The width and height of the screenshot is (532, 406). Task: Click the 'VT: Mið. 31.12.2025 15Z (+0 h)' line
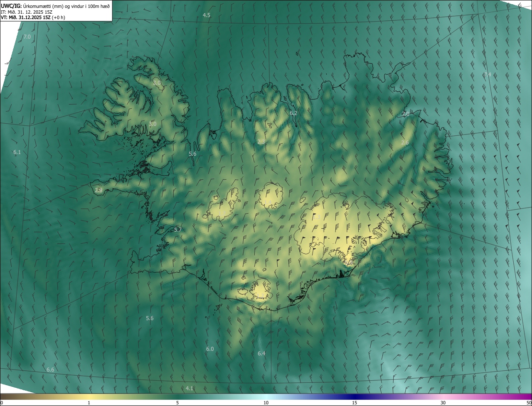(x=33, y=17)
